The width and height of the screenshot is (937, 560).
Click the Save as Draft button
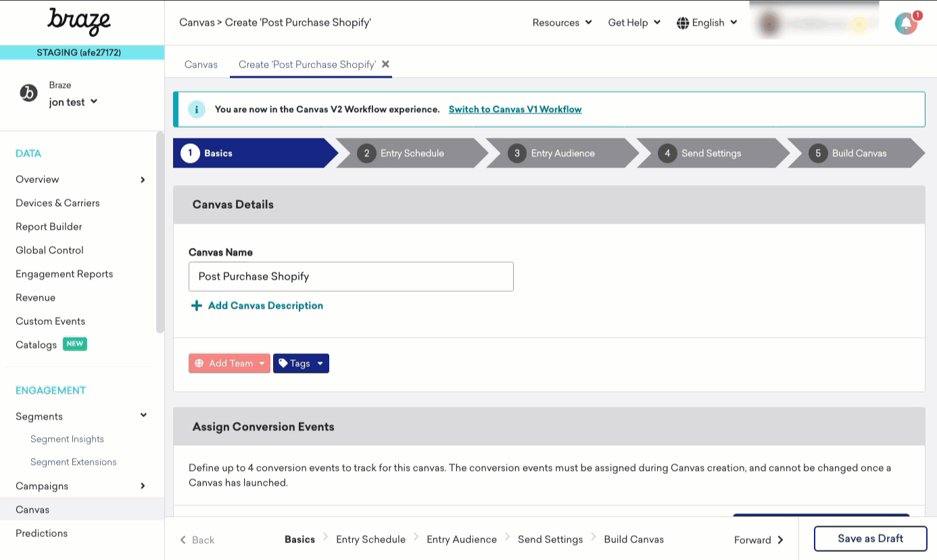(x=870, y=539)
